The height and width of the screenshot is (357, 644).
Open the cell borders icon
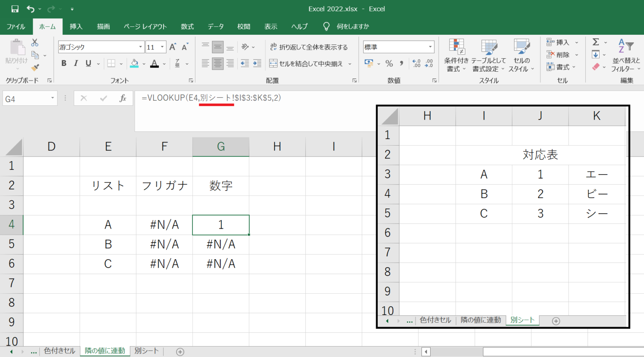pos(111,63)
